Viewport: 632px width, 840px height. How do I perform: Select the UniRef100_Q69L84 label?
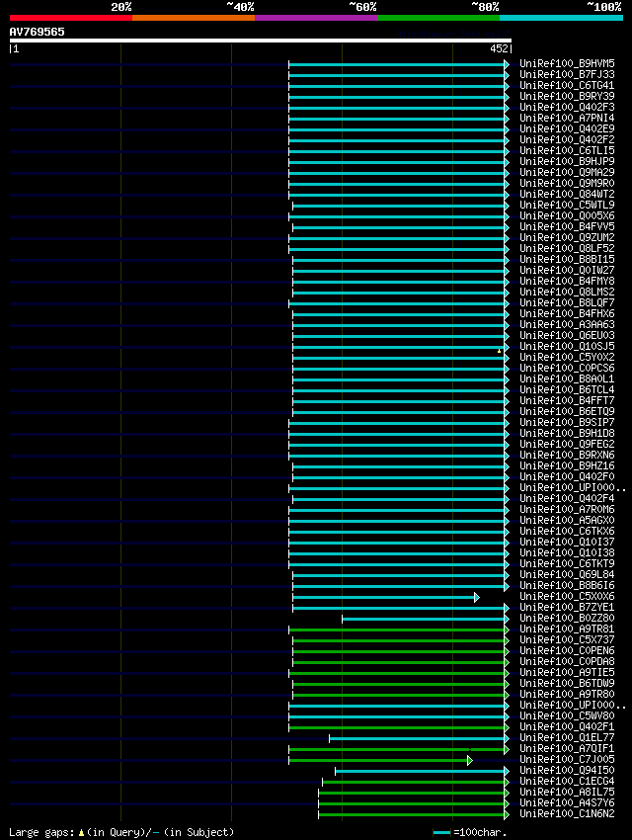tap(567, 574)
